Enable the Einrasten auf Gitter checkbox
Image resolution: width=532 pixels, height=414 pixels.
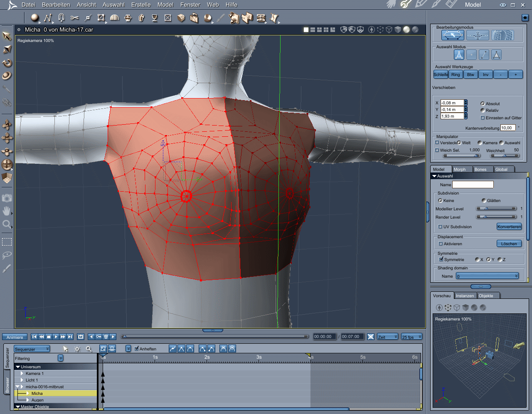coord(483,118)
